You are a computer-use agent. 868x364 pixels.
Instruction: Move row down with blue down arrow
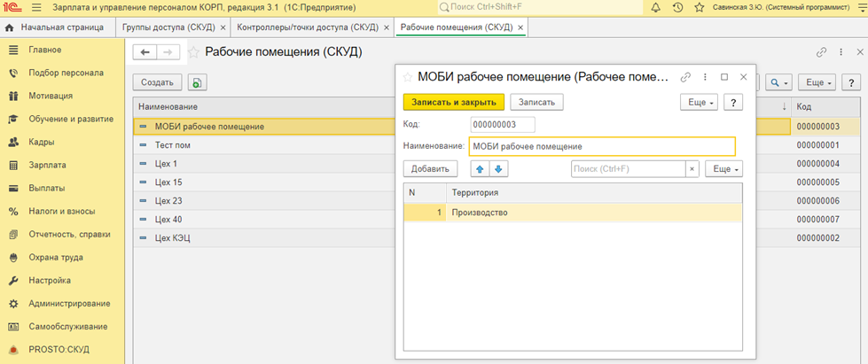coord(498,168)
